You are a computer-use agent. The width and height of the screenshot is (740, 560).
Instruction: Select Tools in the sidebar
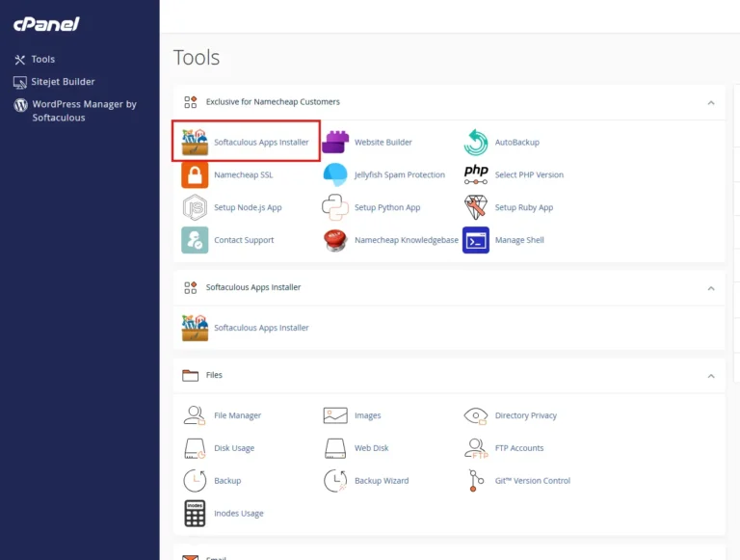(42, 59)
